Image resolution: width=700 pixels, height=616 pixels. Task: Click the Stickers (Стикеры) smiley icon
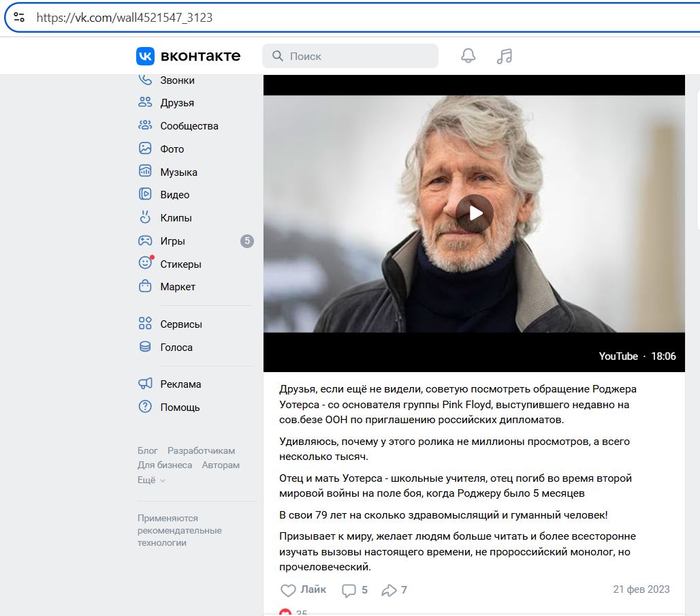tap(145, 263)
